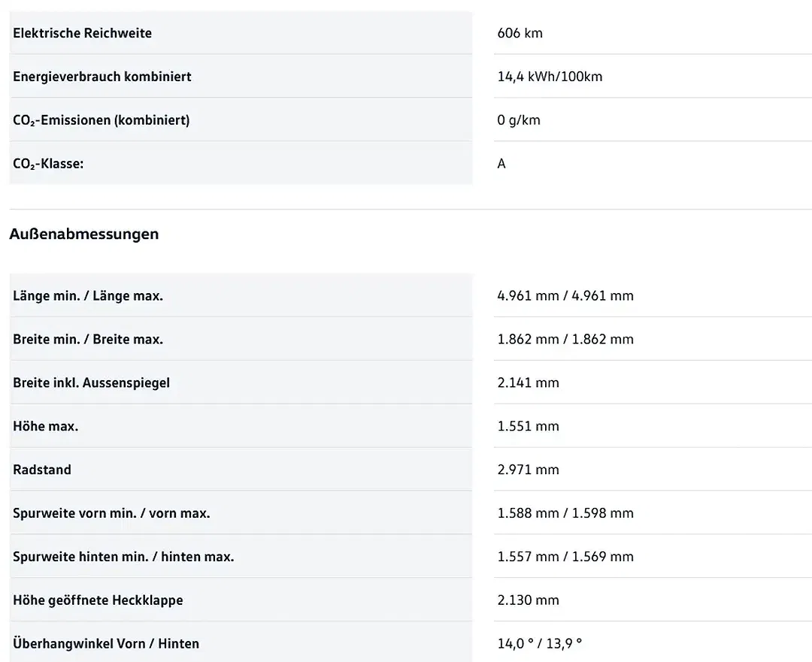Click the CO₂ class value 'A'
This screenshot has width=812, height=662.
click(501, 164)
